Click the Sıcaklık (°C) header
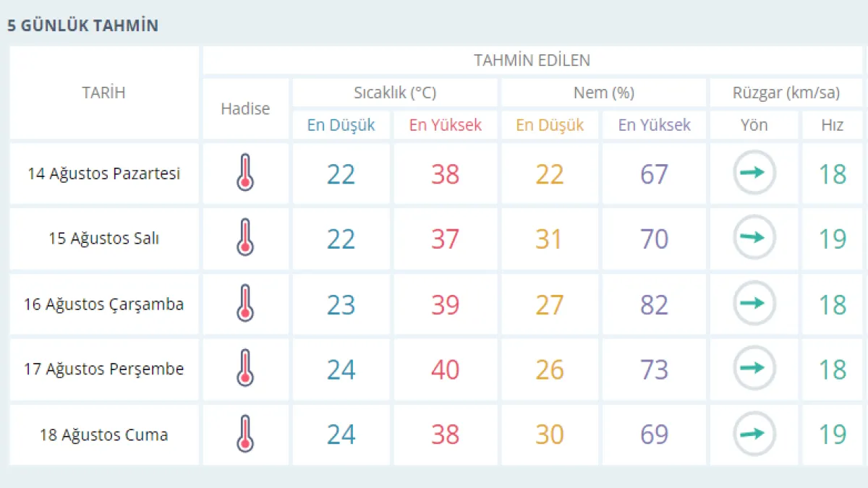This screenshot has height=488, width=868. point(394,93)
